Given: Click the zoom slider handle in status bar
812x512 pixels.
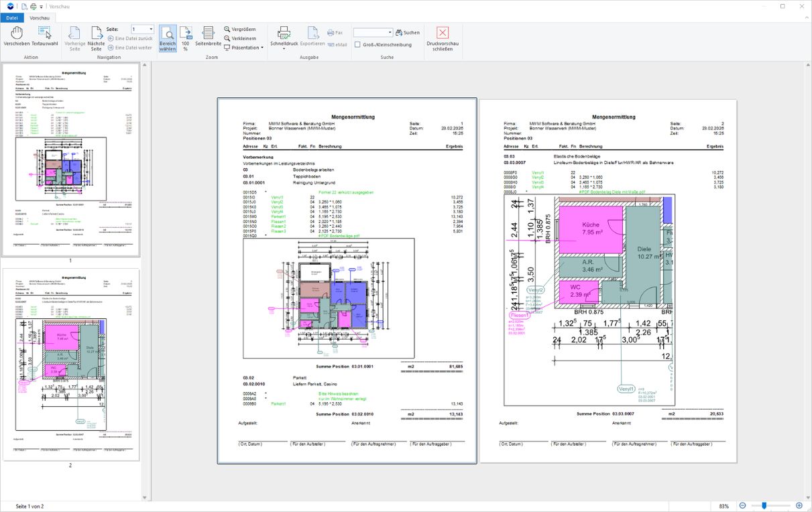Looking at the screenshot, I should [x=764, y=505].
